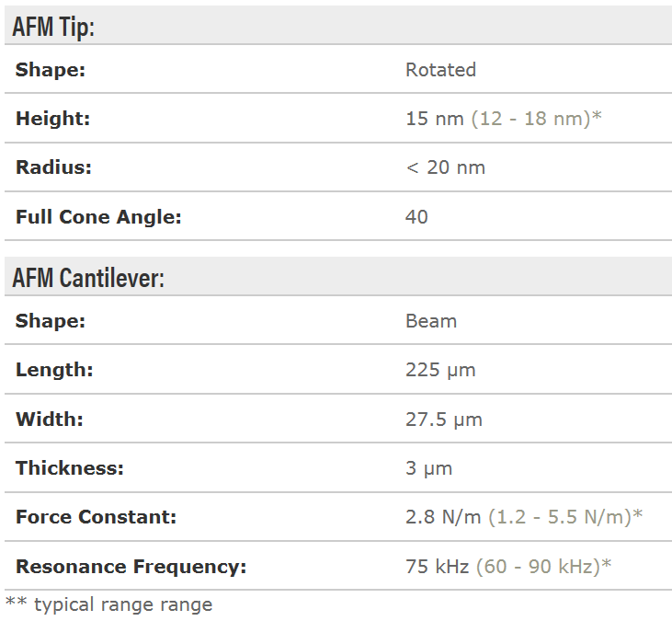Click the < 20 nm radius value

click(x=445, y=167)
